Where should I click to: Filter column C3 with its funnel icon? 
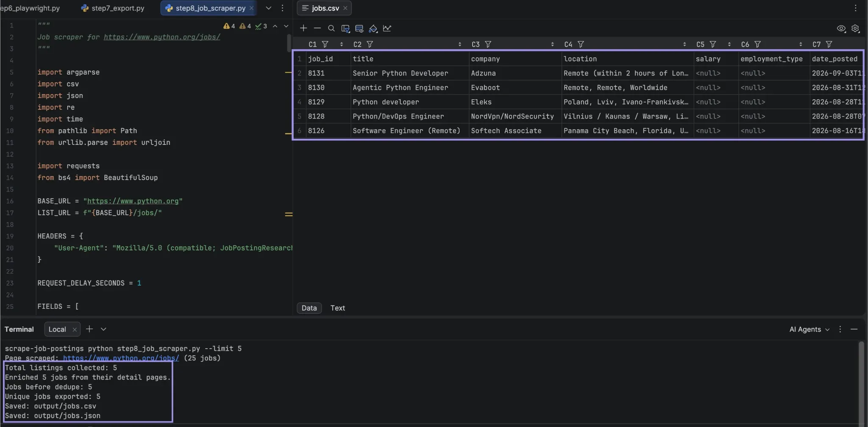[488, 44]
